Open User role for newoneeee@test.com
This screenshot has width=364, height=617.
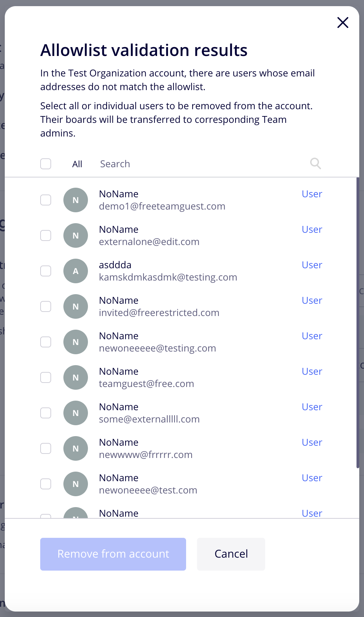coord(312,478)
